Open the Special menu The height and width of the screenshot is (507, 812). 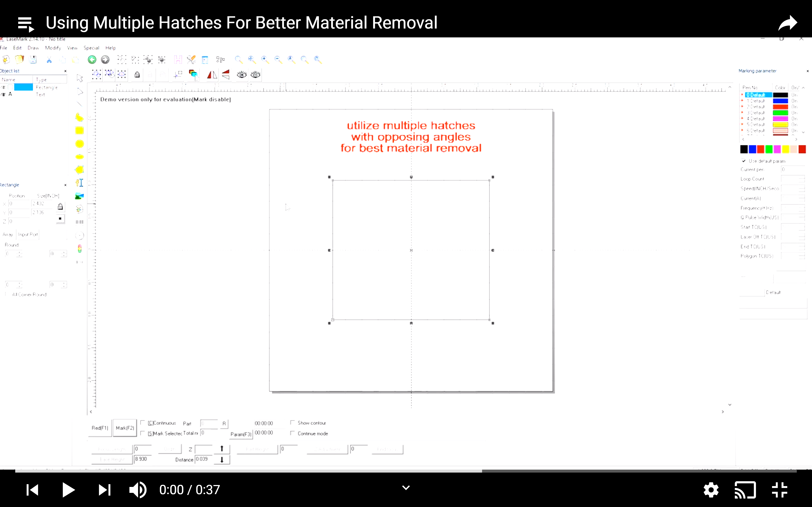tap(91, 48)
